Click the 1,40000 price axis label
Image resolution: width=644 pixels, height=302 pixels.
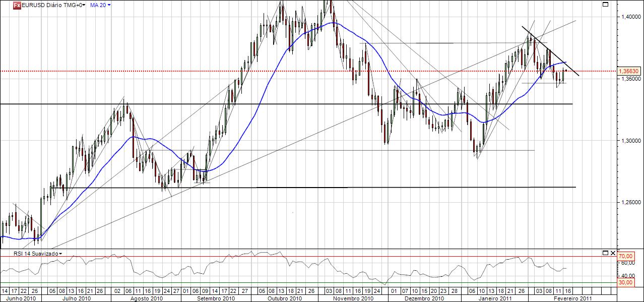pos(632,17)
